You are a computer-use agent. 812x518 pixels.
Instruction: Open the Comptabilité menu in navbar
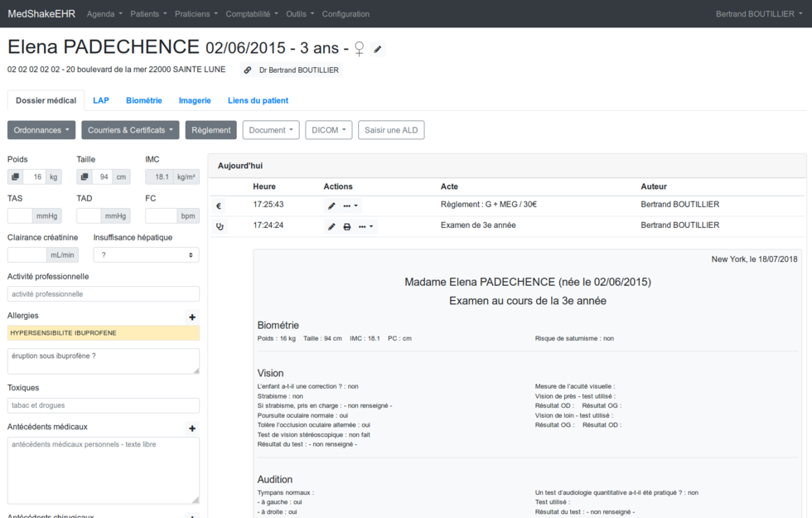click(x=252, y=14)
